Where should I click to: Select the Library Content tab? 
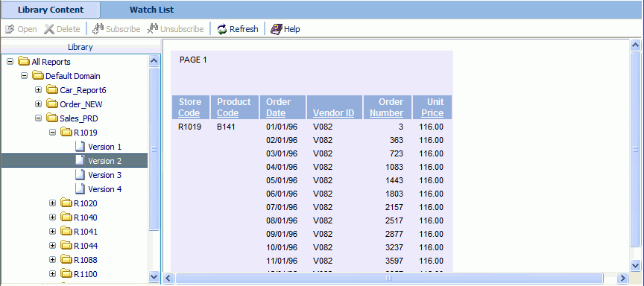click(51, 10)
